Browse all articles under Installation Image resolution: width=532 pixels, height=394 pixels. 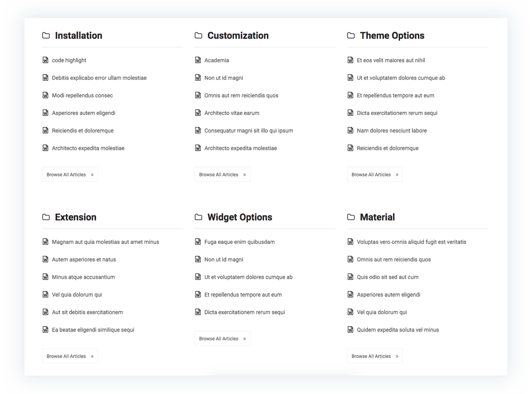[70, 174]
